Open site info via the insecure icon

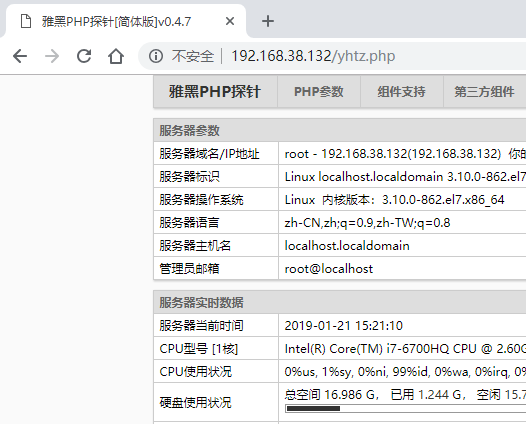tap(156, 56)
